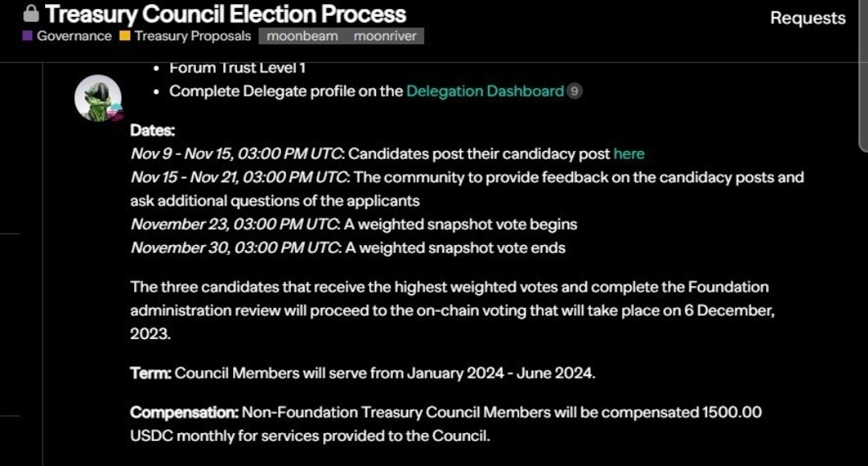The width and height of the screenshot is (868, 466).
Task: Select the moonbeam tag
Action: [302, 36]
